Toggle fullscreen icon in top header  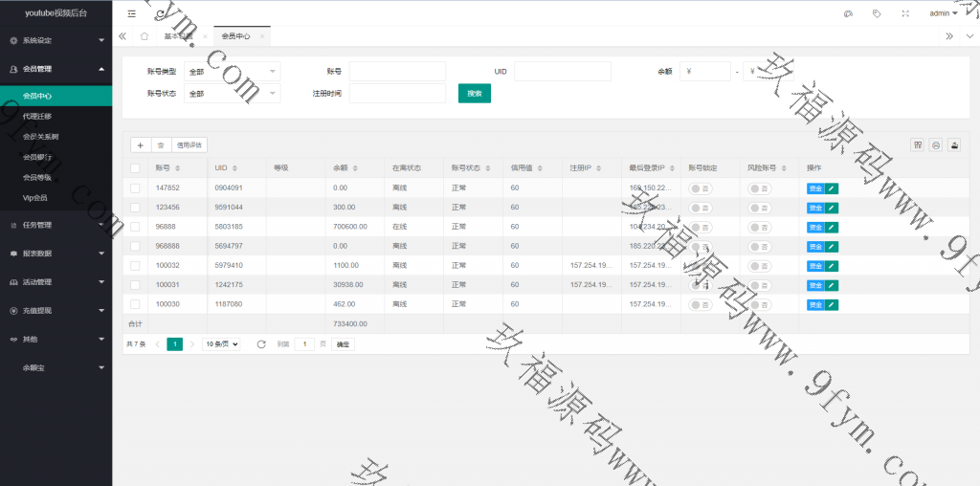pyautogui.click(x=905, y=13)
